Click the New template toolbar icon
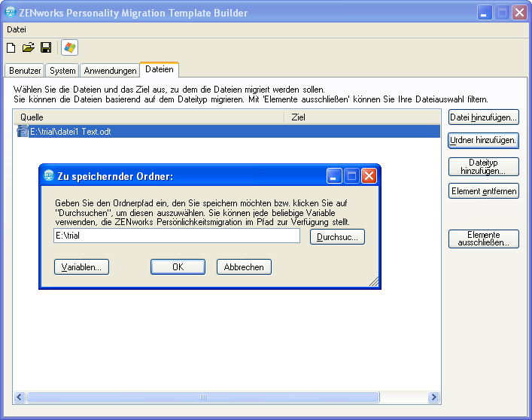Image resolution: width=532 pixels, height=420 pixels. [11, 47]
